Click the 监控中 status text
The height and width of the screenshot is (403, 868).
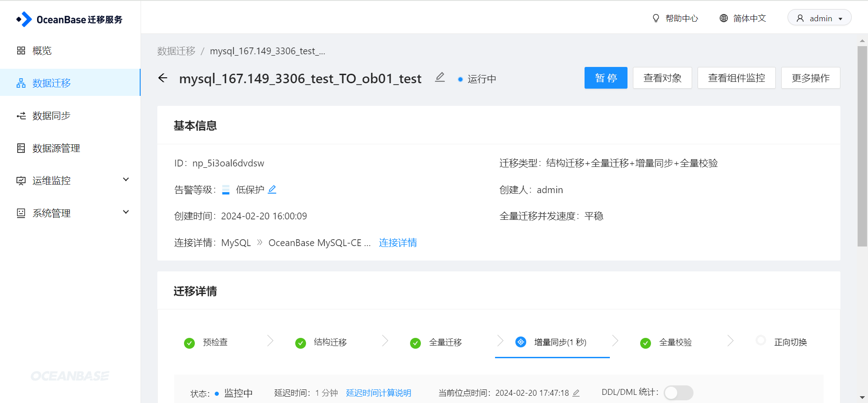click(x=238, y=393)
